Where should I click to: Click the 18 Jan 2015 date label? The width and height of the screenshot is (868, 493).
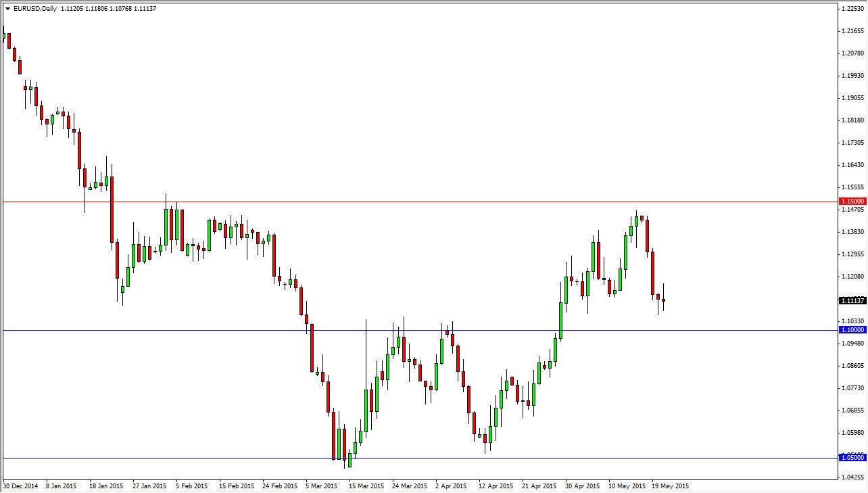pyautogui.click(x=106, y=486)
